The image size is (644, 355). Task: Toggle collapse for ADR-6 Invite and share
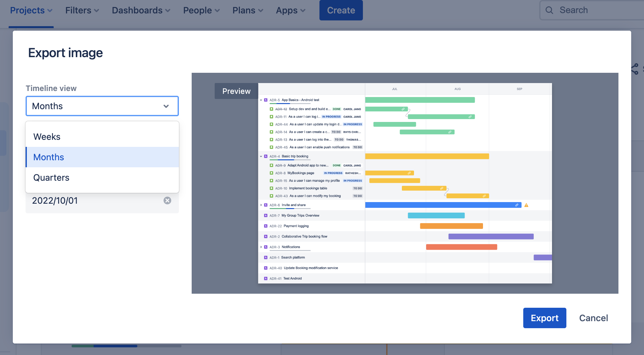261,205
